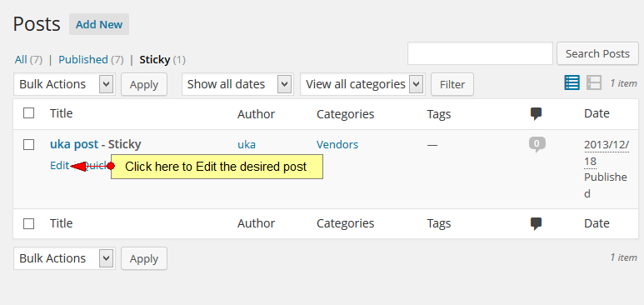Image resolution: width=644 pixels, height=305 pixels.
Task: Focus the search posts input field
Action: pos(480,53)
